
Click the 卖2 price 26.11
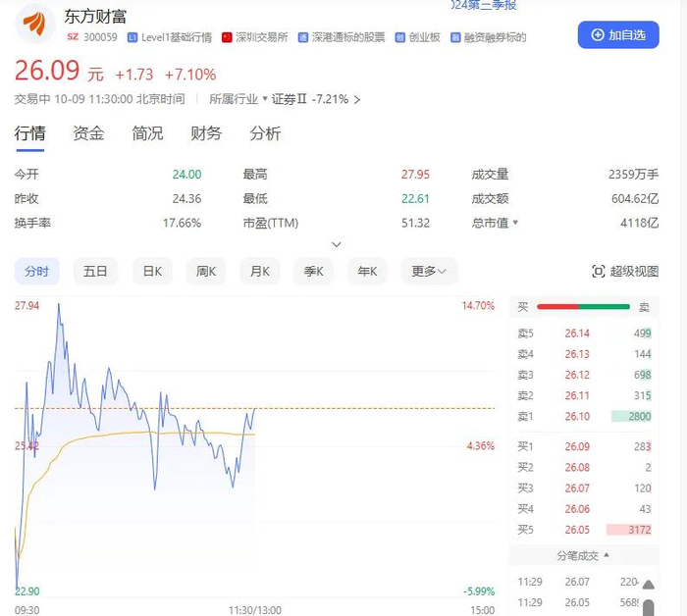(x=577, y=395)
